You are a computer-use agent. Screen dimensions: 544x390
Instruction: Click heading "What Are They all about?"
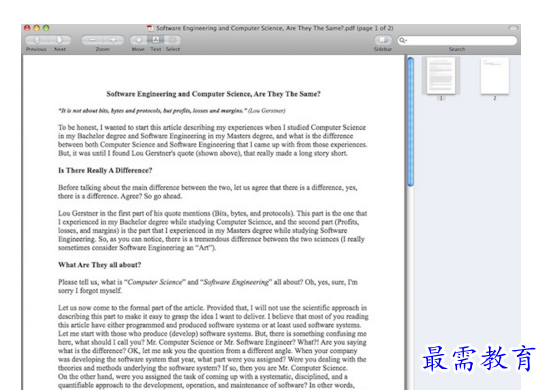pos(100,265)
